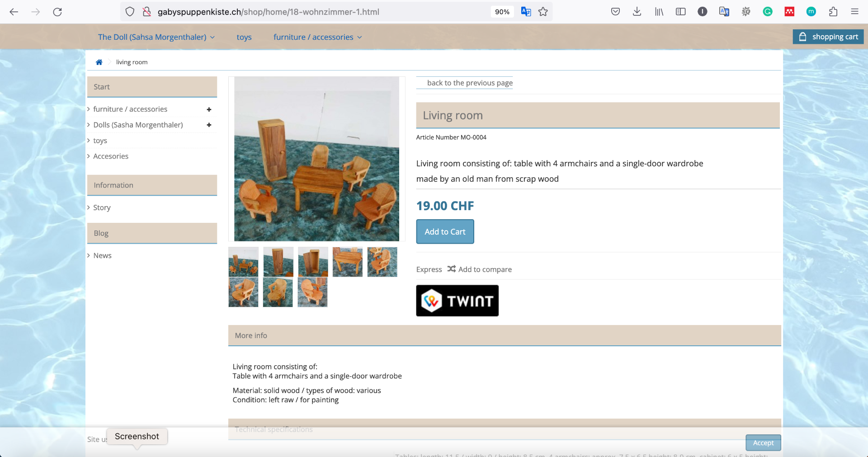Click the living room breadcrumb text
868x457 pixels.
click(x=132, y=62)
